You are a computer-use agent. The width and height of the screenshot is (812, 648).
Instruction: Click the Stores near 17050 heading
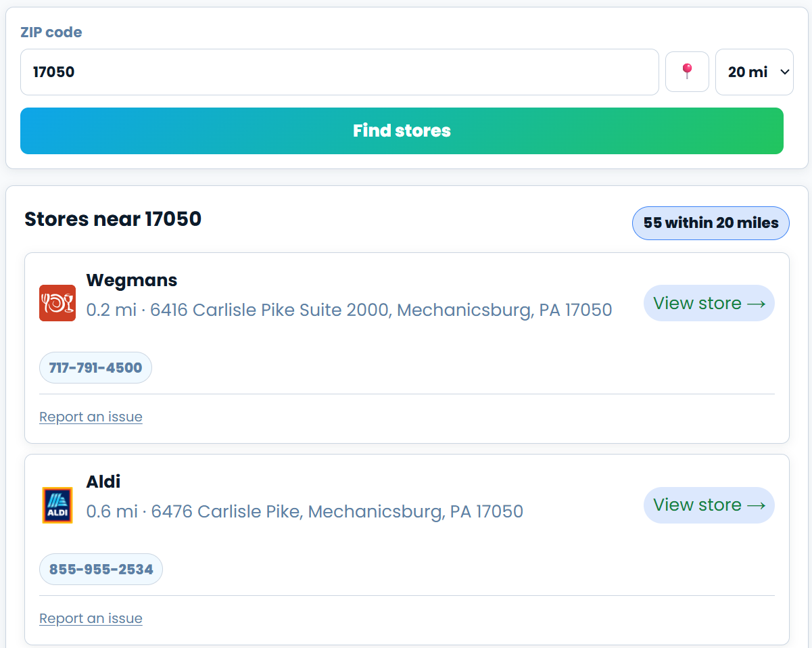click(x=113, y=219)
